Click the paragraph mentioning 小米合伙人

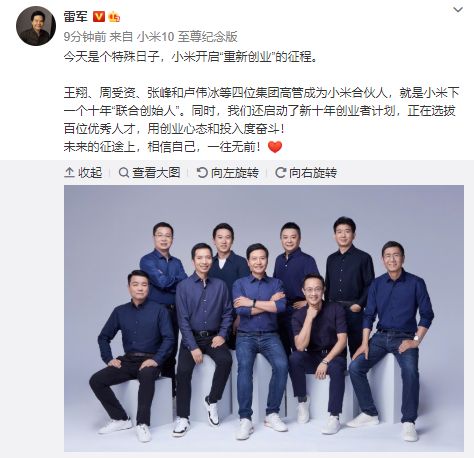pyautogui.click(x=262, y=111)
